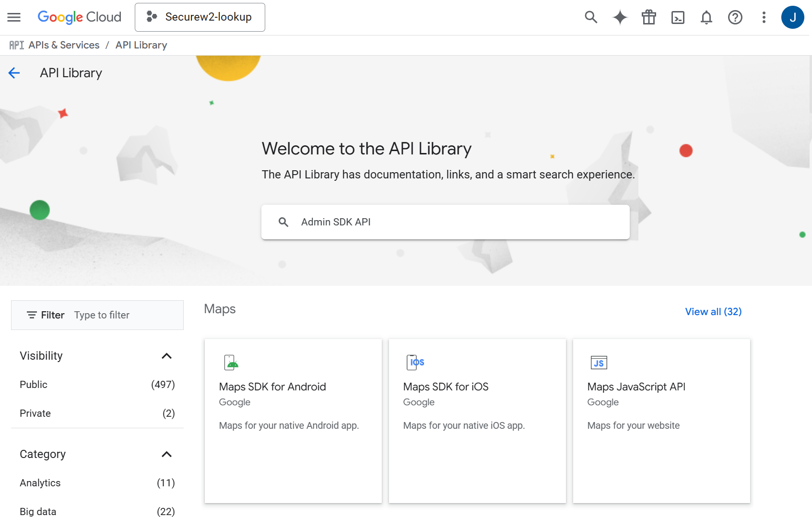Image resolution: width=812 pixels, height=517 pixels.
Task: Click the search magnifier icon in header
Action: point(591,17)
